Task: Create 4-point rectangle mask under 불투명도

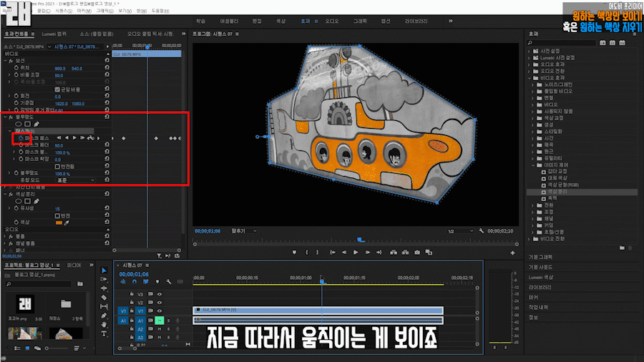Action: click(x=27, y=124)
